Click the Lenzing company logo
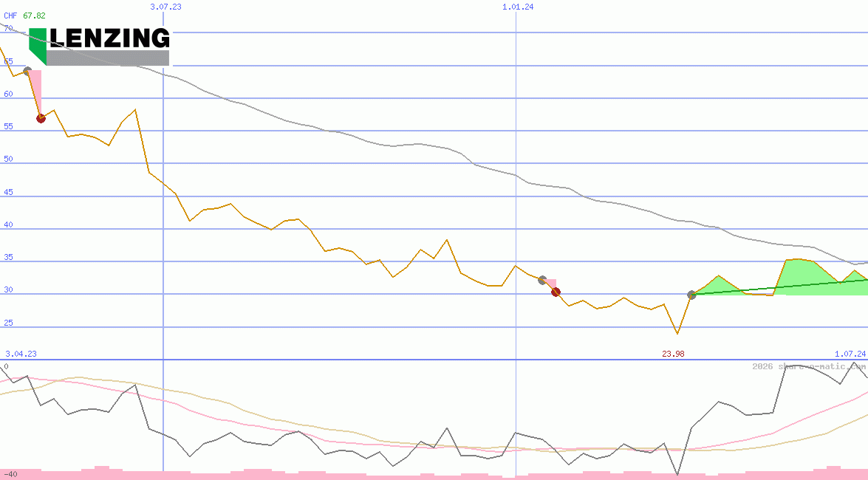The width and height of the screenshot is (868, 480). click(99, 47)
